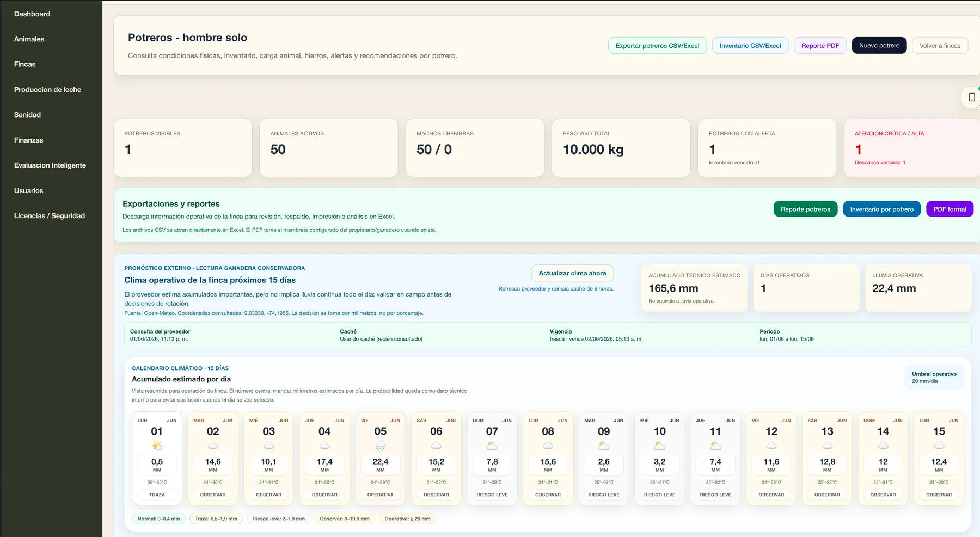Go to Produccion de leche section

(47, 90)
